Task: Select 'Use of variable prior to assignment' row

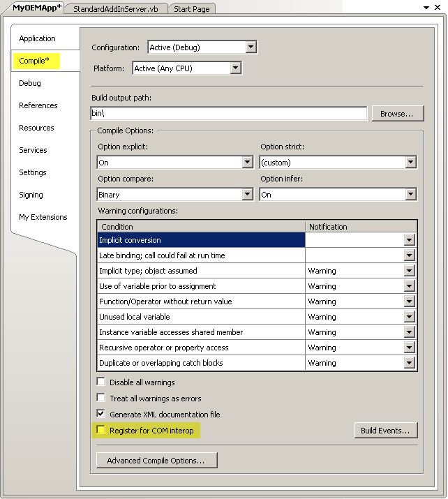Action: [201, 286]
